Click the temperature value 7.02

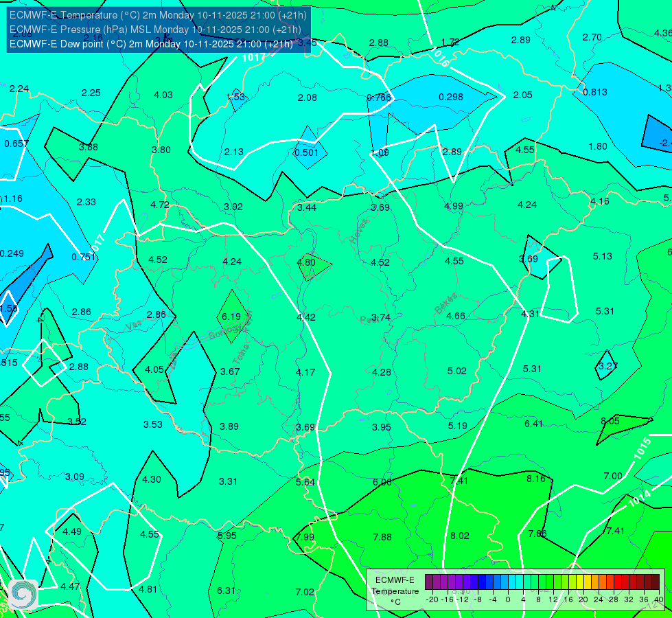click(x=305, y=592)
